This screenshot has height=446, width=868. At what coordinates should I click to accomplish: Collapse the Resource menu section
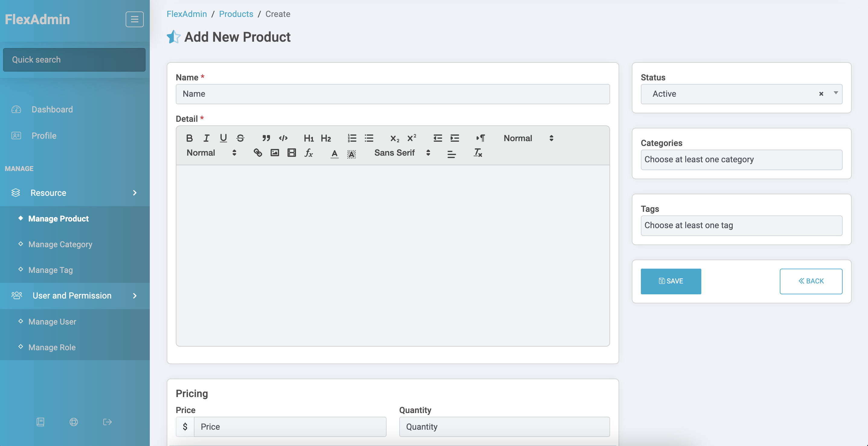[75, 193]
